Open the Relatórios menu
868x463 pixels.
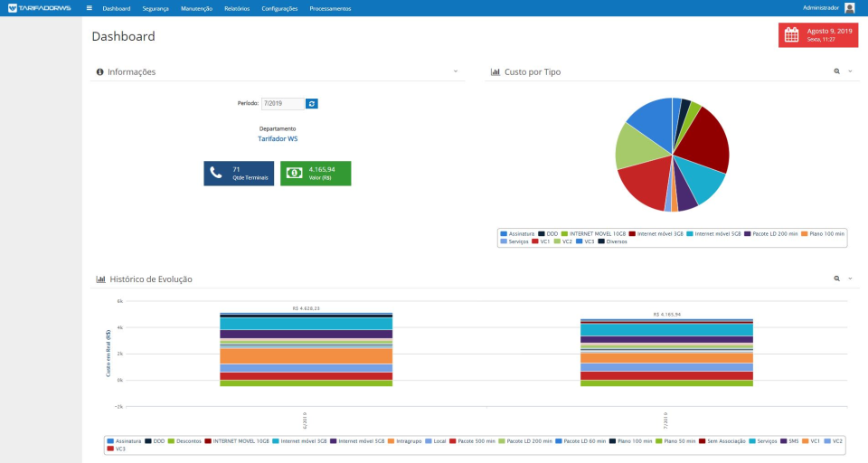[x=237, y=8]
